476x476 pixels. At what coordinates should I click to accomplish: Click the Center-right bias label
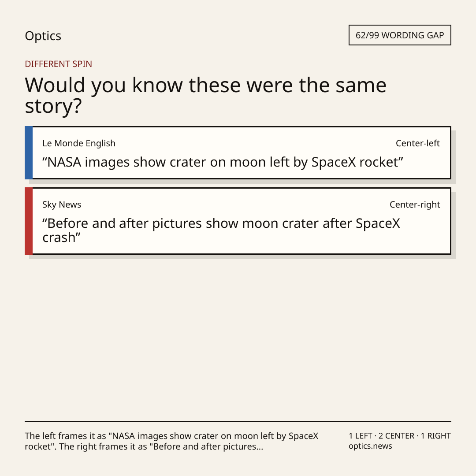[415, 205]
